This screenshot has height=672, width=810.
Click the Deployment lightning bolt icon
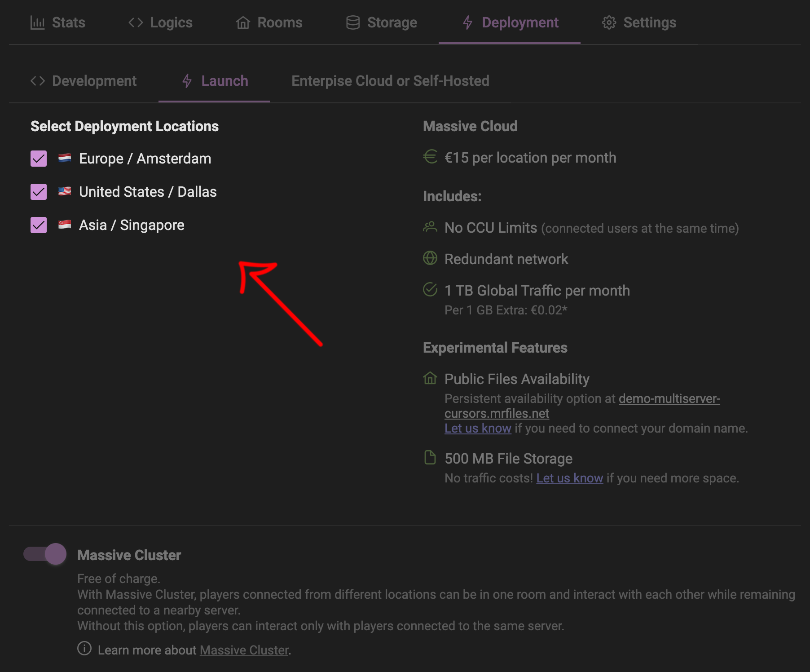[x=467, y=22]
